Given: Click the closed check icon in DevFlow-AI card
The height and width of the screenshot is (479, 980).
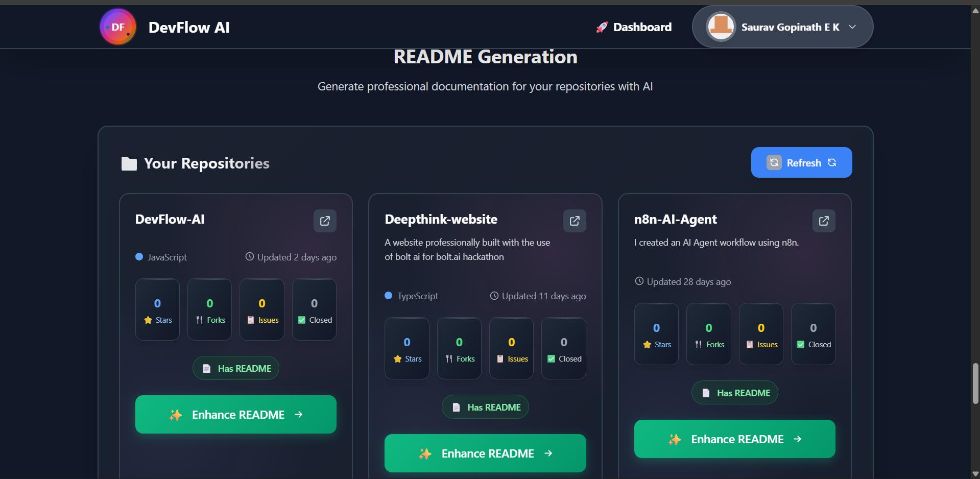Looking at the screenshot, I should [x=302, y=320].
